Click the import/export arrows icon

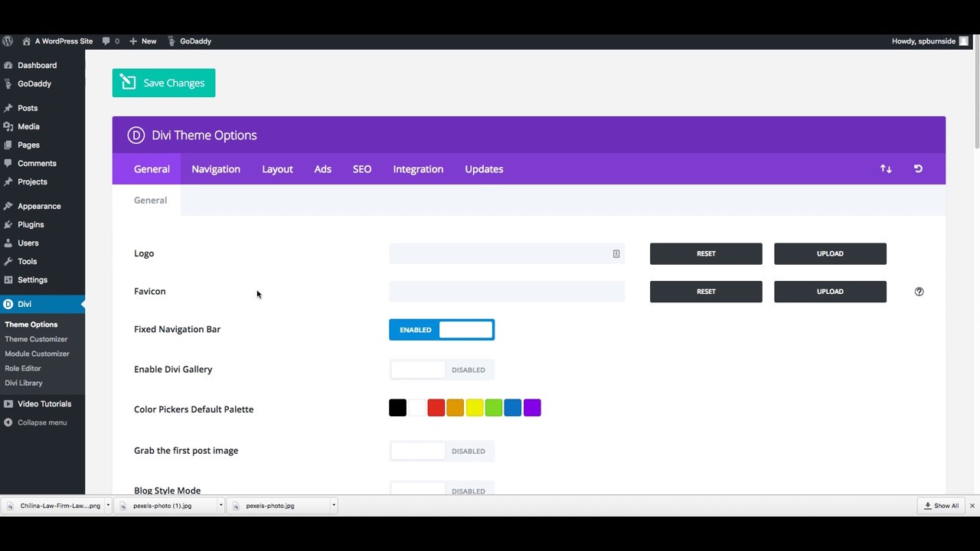(x=886, y=168)
